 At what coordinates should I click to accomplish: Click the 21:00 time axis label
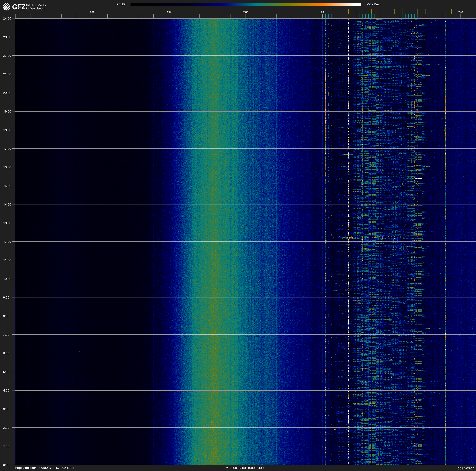(x=7, y=74)
